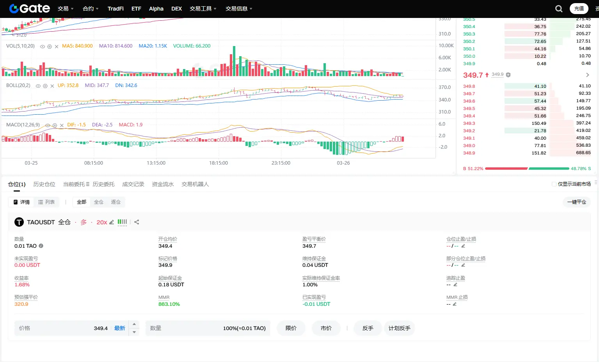Toggle BOLL indicator visibility eye

click(38, 86)
